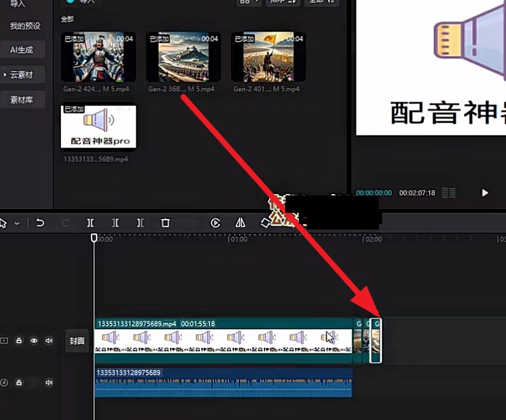Open the 素材库 library
506x420 pixels.
[22, 100]
